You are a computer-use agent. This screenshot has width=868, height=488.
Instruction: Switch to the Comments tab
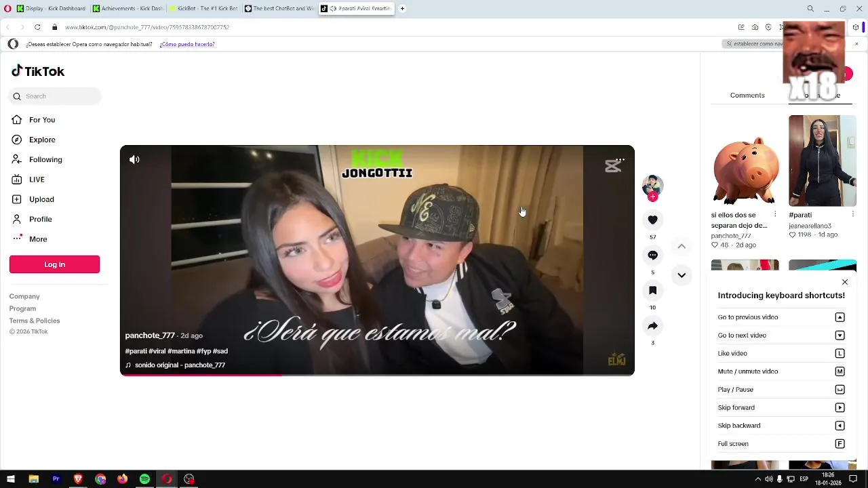(x=747, y=96)
